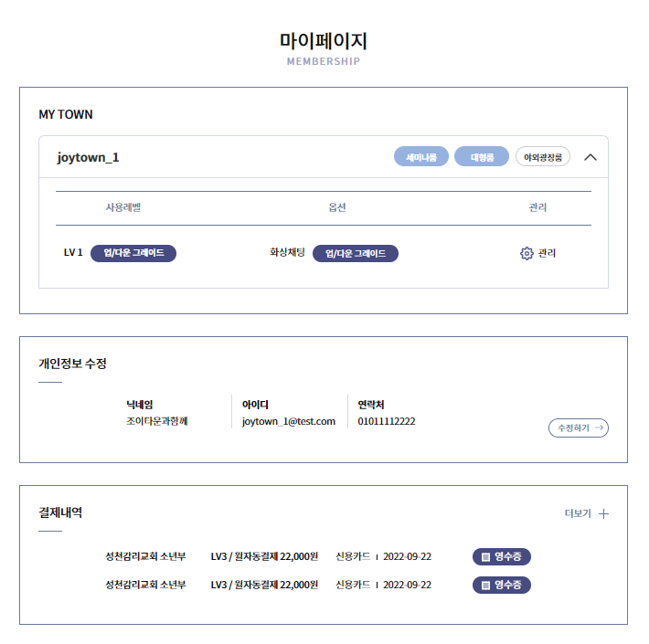
Task: Click the 옵션 column header
Action: (x=337, y=208)
